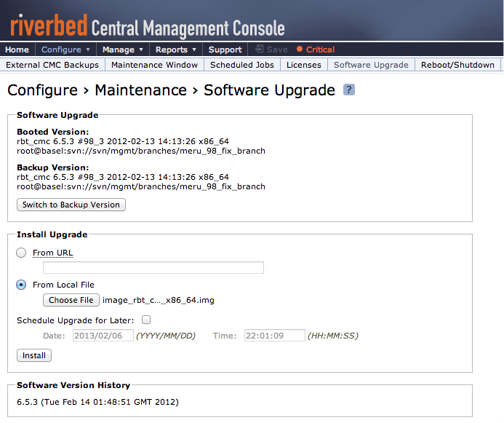The width and height of the screenshot is (504, 423).
Task: Open the help question mark icon
Action: point(349,90)
